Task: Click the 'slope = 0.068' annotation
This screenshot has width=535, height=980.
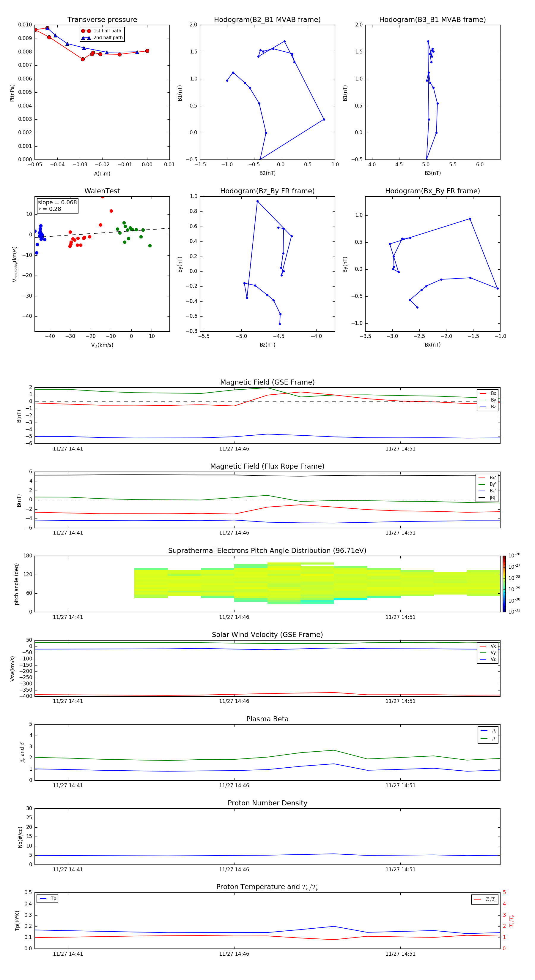Action: [x=57, y=203]
